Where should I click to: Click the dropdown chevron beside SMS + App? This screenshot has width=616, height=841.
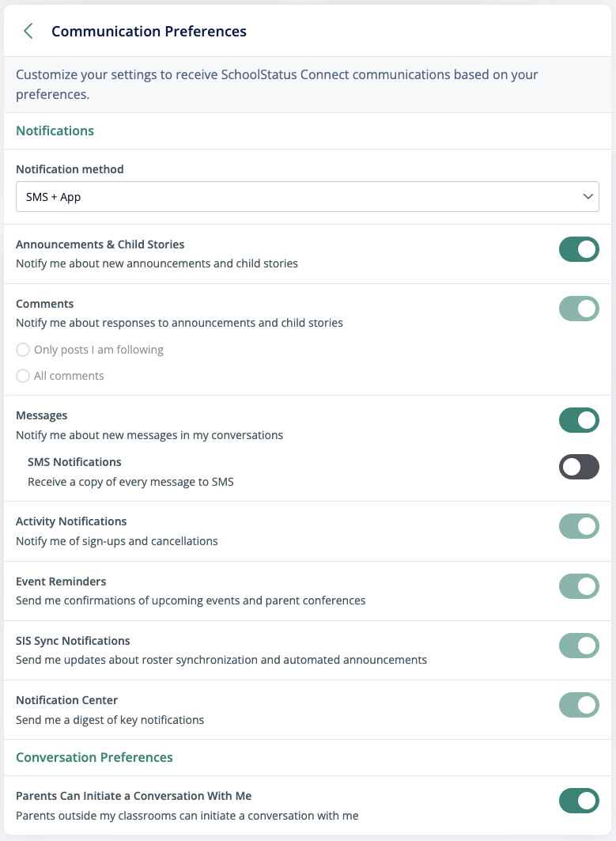click(x=587, y=196)
